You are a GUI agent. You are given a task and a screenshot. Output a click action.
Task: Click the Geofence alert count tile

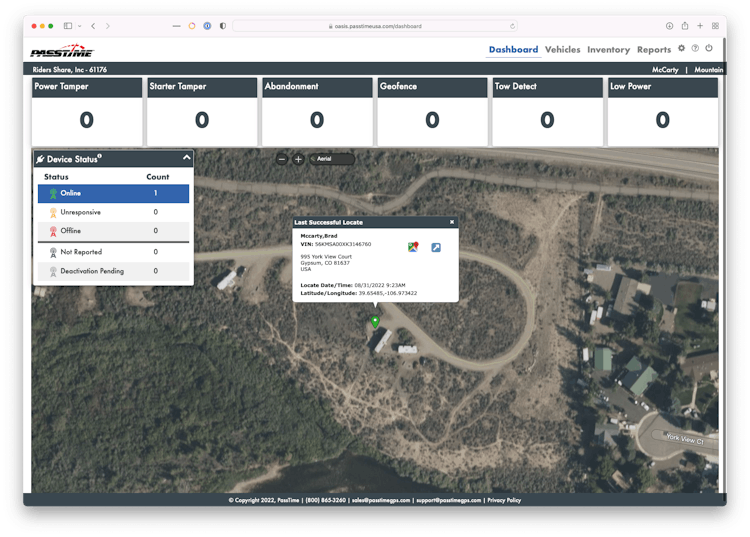pyautogui.click(x=432, y=112)
